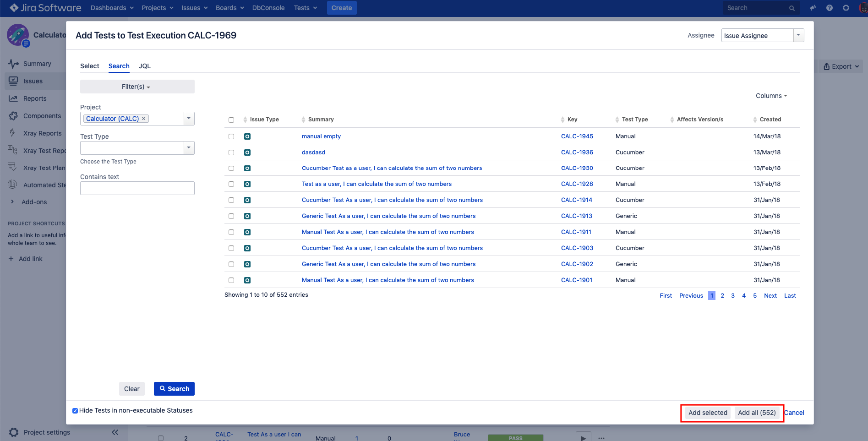The width and height of the screenshot is (868, 441).
Task: Check the row for manual empty
Action: tap(231, 136)
